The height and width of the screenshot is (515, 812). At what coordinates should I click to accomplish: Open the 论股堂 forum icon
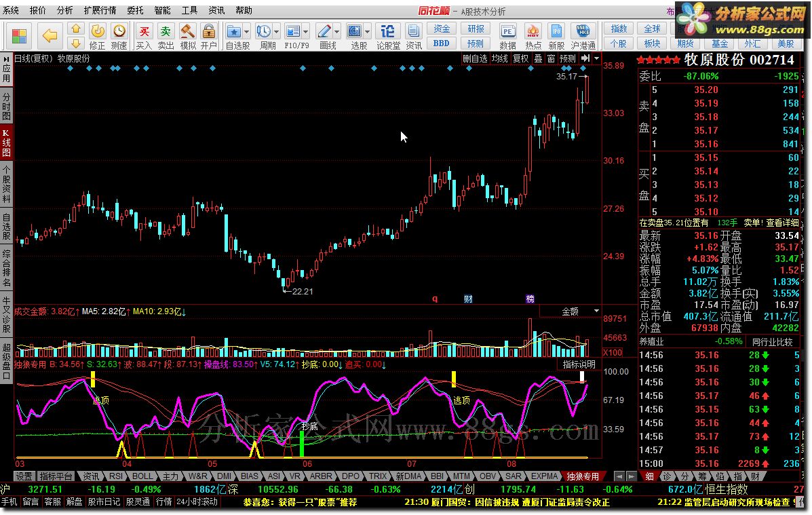click(x=388, y=36)
